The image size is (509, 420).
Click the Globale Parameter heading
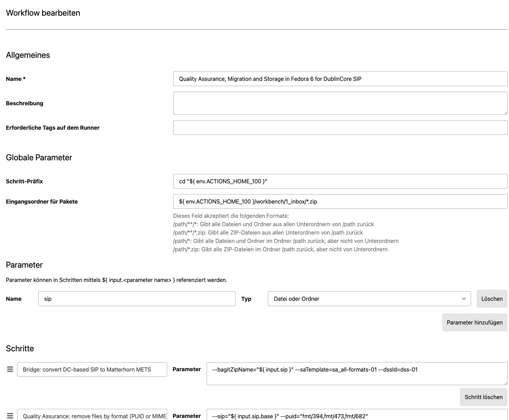(x=39, y=158)
